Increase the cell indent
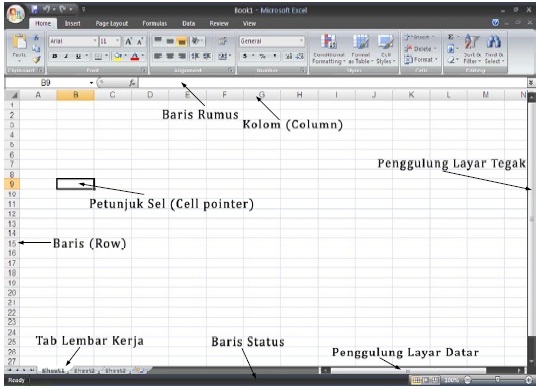The height and width of the screenshot is (389, 537). pos(207,56)
